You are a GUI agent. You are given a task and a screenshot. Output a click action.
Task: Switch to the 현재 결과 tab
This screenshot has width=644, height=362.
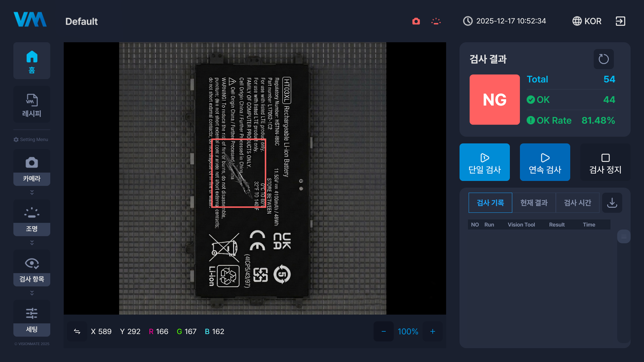coord(534,203)
